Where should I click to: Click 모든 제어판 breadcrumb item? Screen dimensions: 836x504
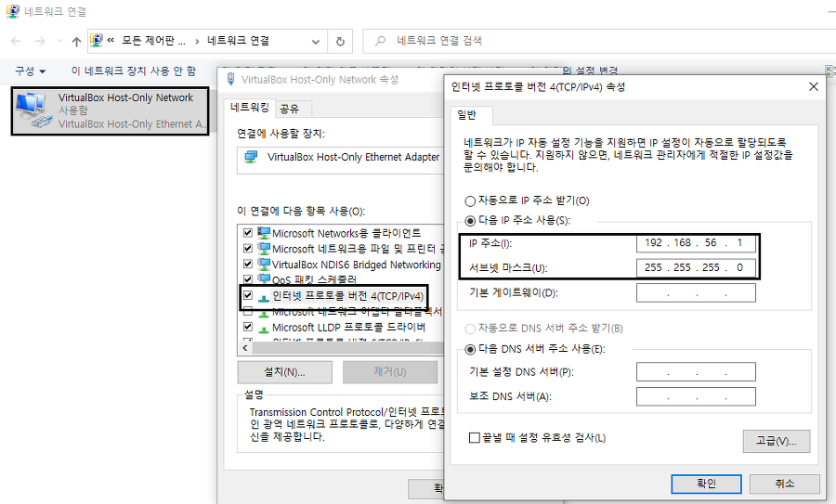(153, 41)
